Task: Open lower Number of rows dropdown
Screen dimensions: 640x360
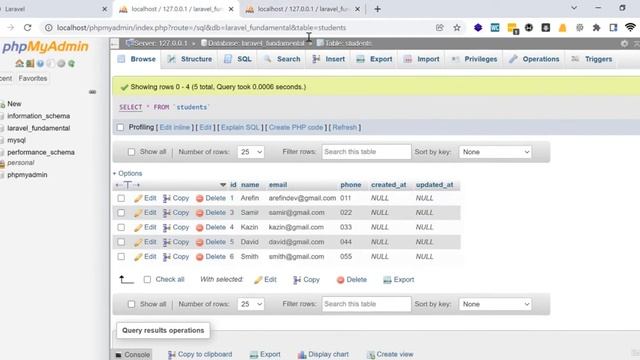Action: pyautogui.click(x=251, y=304)
